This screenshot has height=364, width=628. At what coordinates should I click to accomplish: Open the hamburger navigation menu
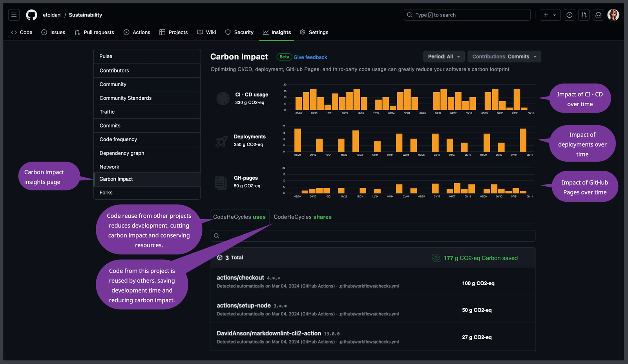click(x=14, y=15)
